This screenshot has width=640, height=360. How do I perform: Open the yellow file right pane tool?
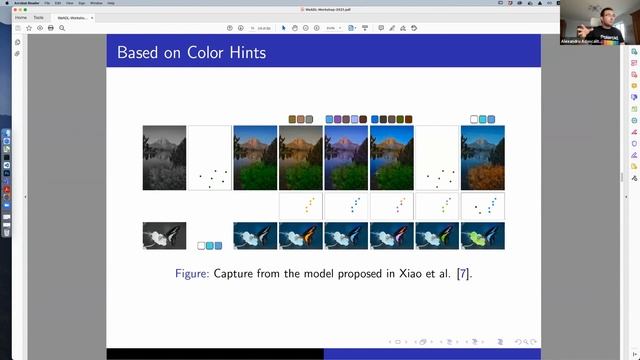click(634, 167)
